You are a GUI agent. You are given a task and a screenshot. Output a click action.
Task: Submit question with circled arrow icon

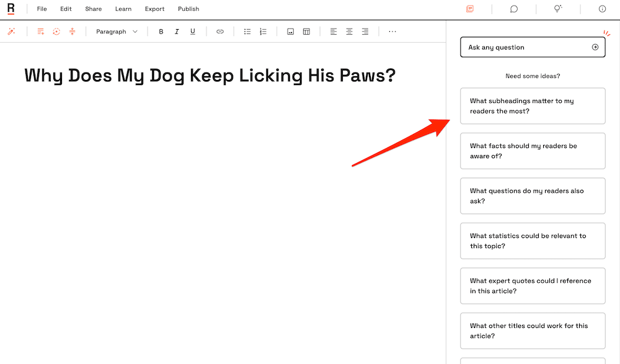(x=595, y=47)
